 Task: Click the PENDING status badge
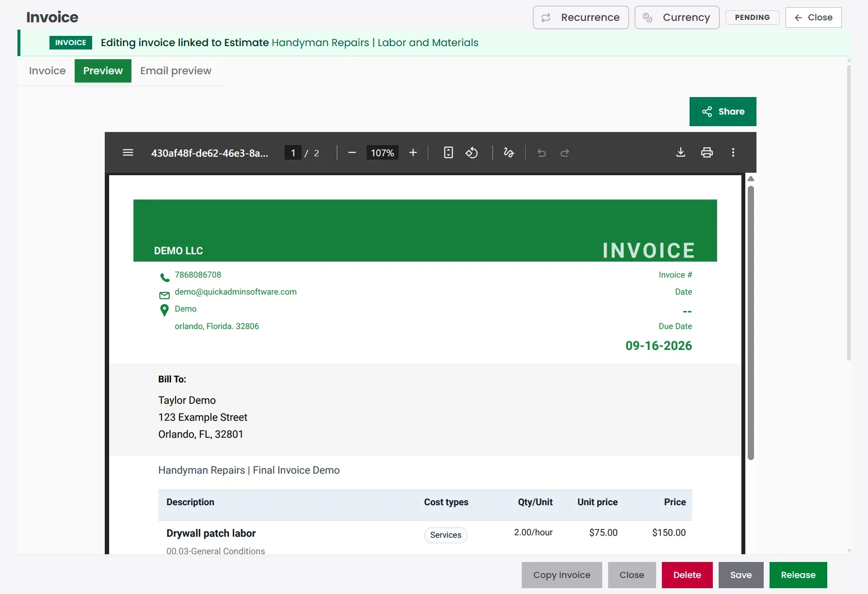click(752, 17)
